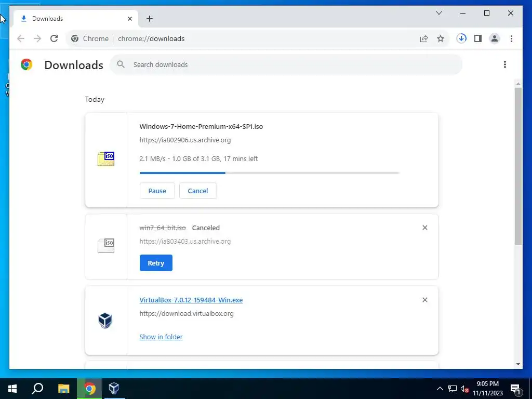The height and width of the screenshot is (399, 532).
Task: Click the Windows 7 ISO download progress bar
Action: (270, 173)
